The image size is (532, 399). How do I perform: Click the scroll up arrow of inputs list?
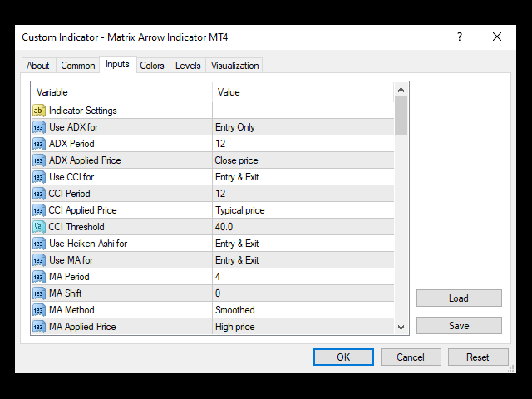[x=401, y=90]
